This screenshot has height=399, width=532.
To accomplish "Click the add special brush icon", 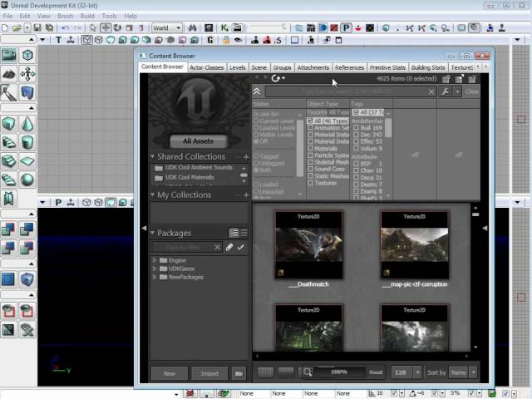I will click(9, 279).
